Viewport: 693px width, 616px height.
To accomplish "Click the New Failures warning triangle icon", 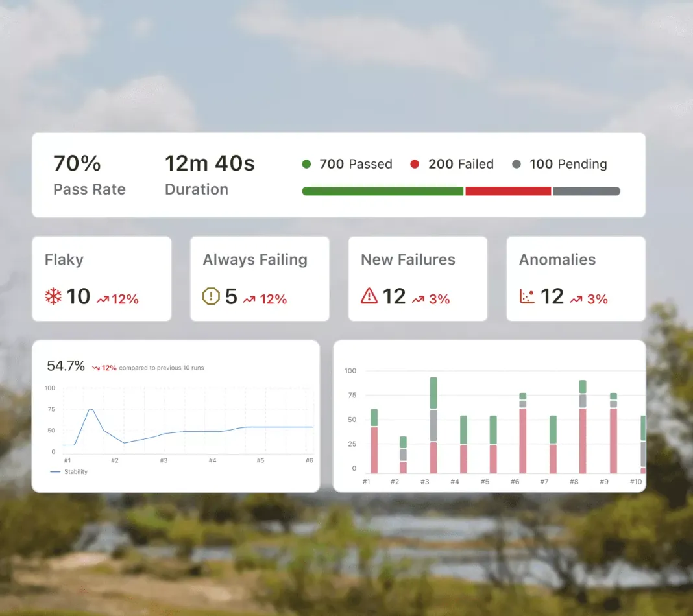I will tap(369, 296).
